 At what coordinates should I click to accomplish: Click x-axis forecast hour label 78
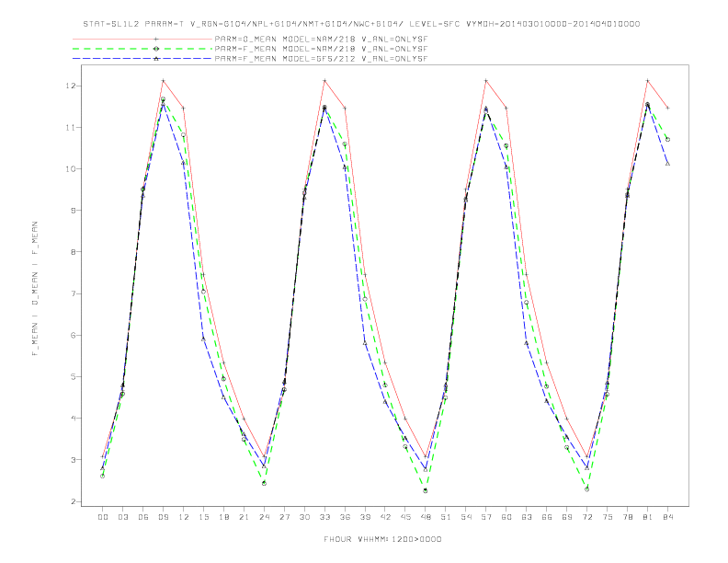(628, 517)
